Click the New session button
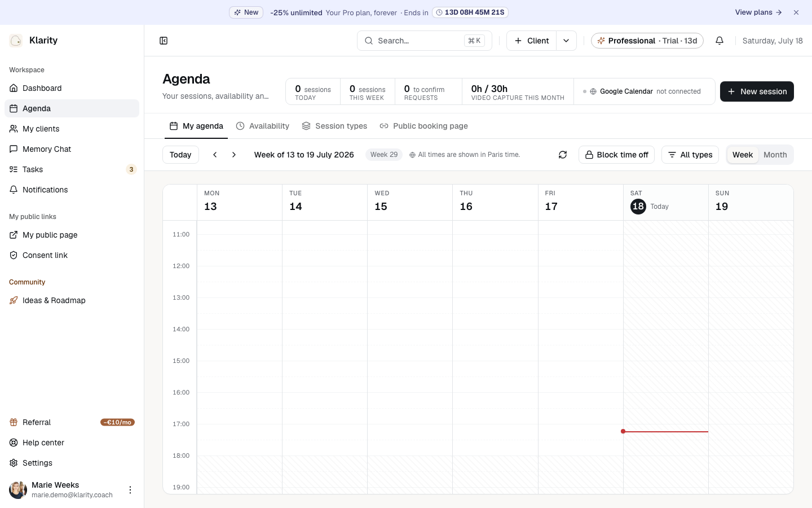The image size is (812, 508). 757,91
